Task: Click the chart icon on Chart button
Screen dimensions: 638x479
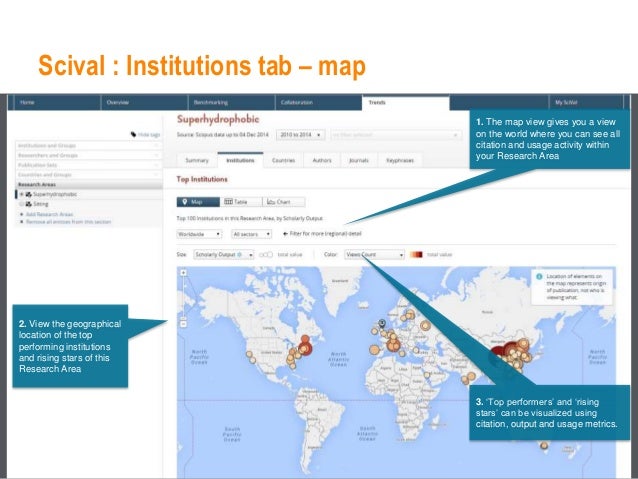Action: (271, 201)
